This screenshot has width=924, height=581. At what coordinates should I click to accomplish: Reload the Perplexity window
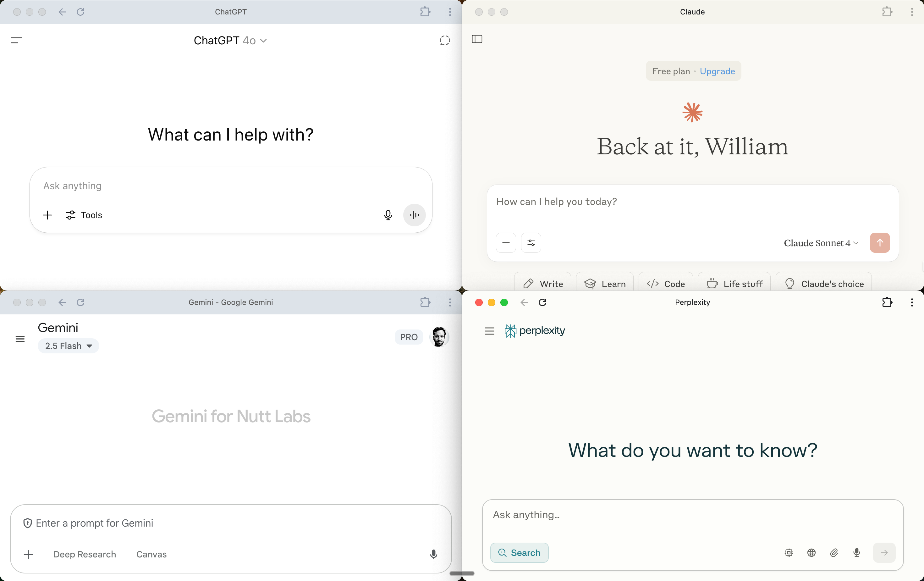click(x=542, y=302)
